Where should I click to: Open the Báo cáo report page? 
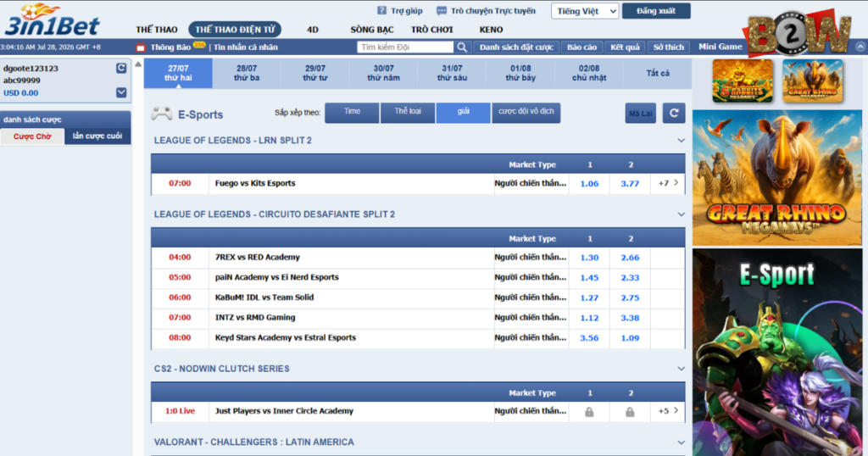[581, 47]
